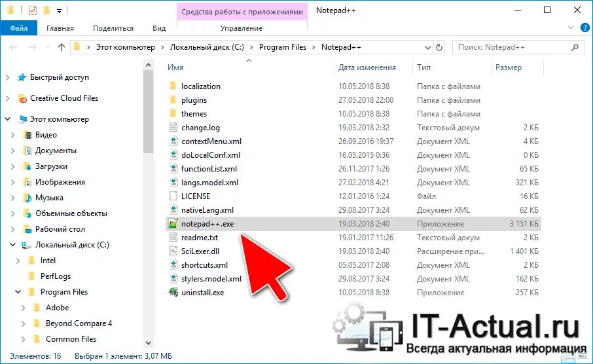The height and width of the screenshot is (364, 593).
Task: Navigate to Program Files in breadcrumb
Action: 283,47
